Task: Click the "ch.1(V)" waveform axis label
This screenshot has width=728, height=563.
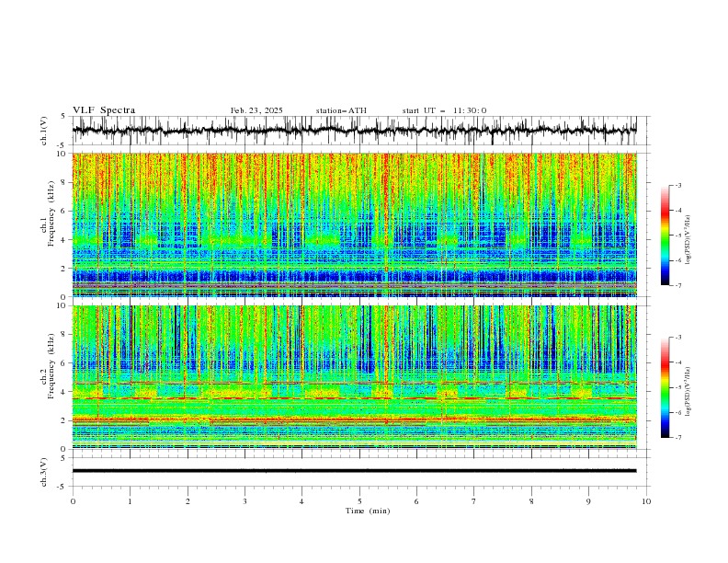Action: 44,131
